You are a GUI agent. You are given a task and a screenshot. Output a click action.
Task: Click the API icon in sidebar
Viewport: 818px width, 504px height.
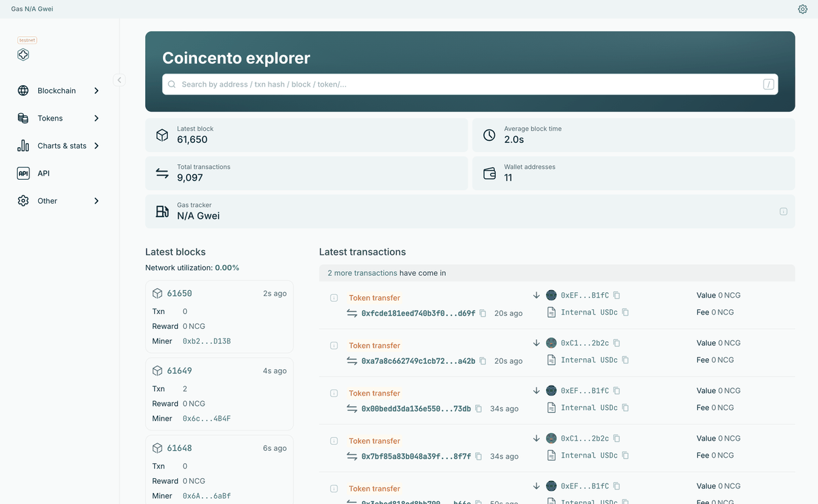23,173
